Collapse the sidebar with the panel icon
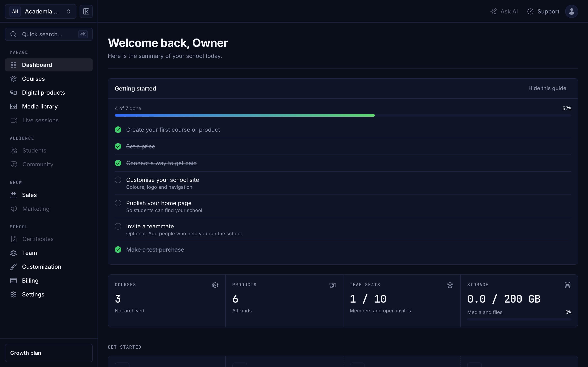This screenshot has width=588, height=367. (86, 11)
